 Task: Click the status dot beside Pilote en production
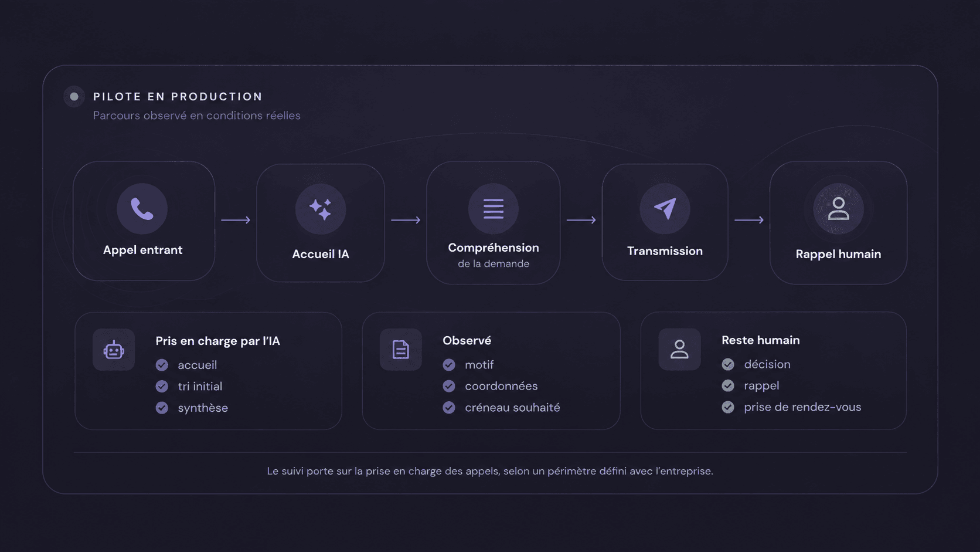click(x=74, y=97)
